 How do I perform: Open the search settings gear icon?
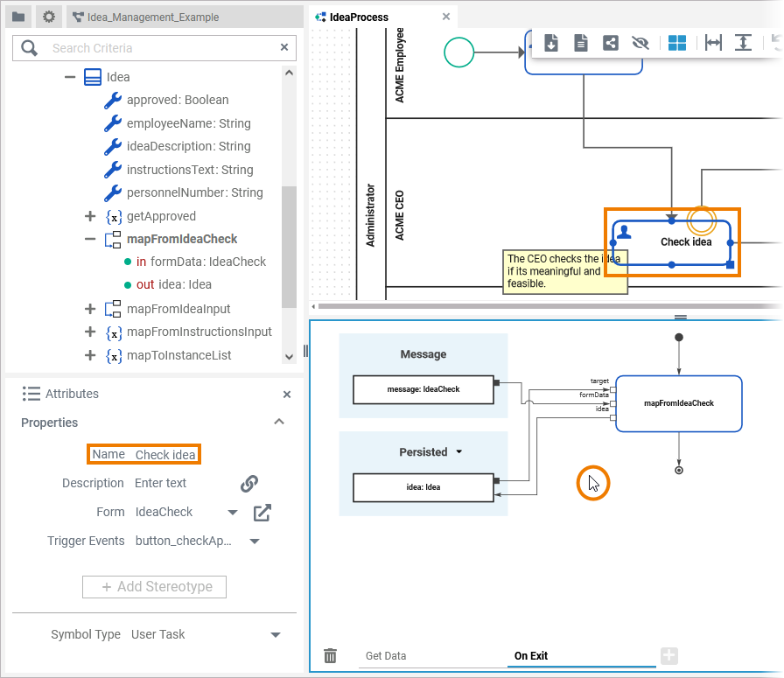tap(50, 17)
